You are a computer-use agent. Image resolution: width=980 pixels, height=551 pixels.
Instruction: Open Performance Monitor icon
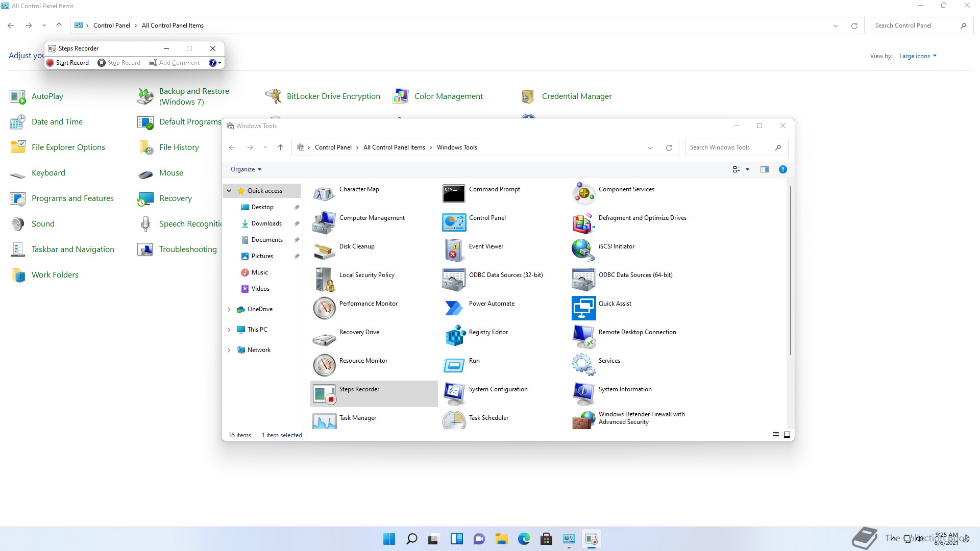(x=324, y=308)
